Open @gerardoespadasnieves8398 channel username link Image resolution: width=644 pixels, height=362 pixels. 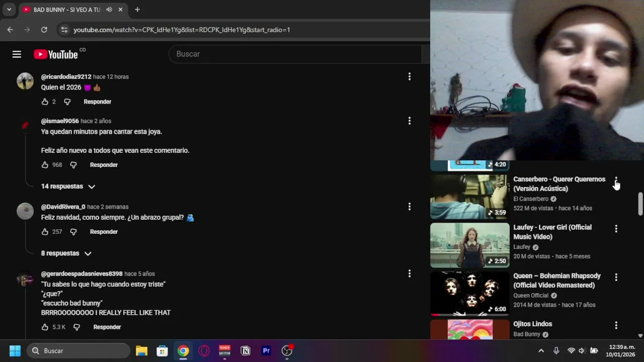click(82, 274)
